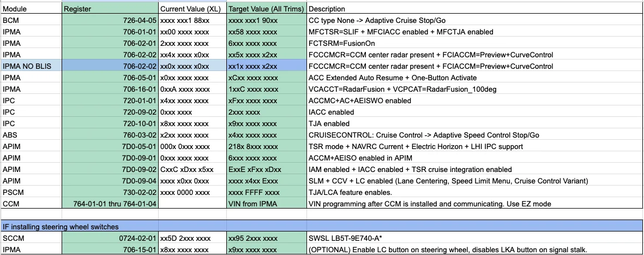This screenshot has width=644, height=255.
Task: Click the SWSL LB5T-9E740-A* description cell
Action: (x=475, y=239)
